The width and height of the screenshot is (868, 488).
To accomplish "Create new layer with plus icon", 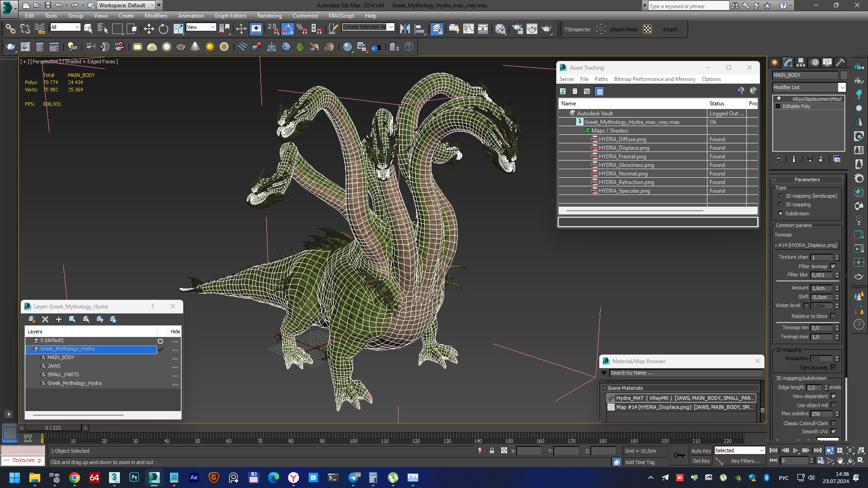I will point(58,319).
